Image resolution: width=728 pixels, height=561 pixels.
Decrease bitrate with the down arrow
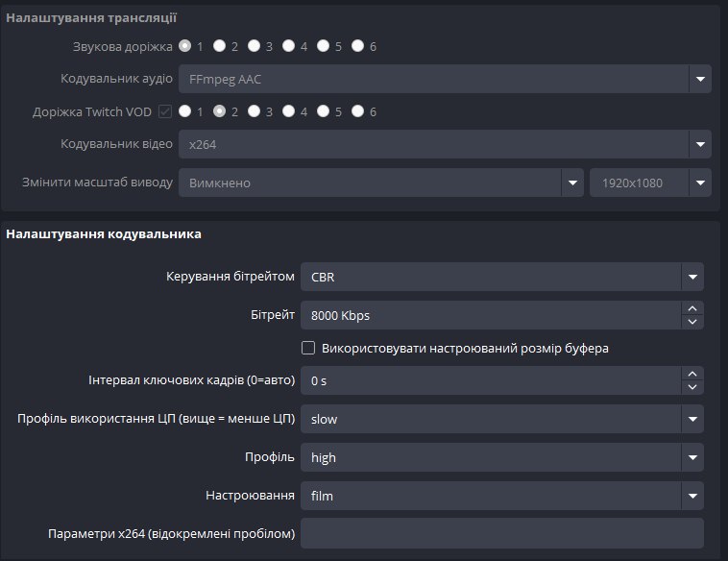(x=692, y=321)
